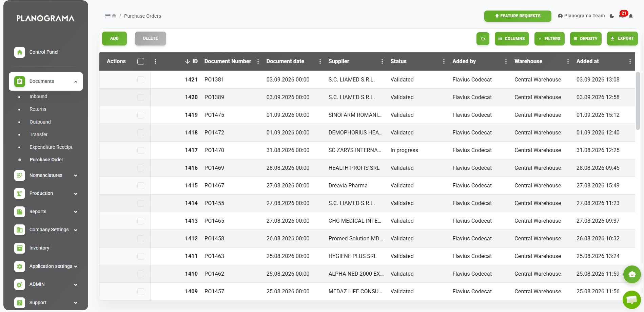Click the Support question mark icon
The image size is (644, 312).
click(x=20, y=302)
